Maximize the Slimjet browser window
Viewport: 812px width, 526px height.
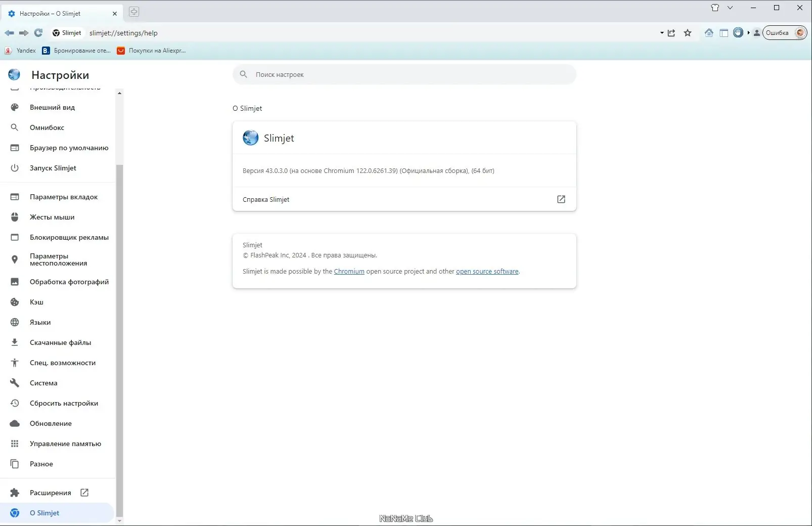click(777, 8)
